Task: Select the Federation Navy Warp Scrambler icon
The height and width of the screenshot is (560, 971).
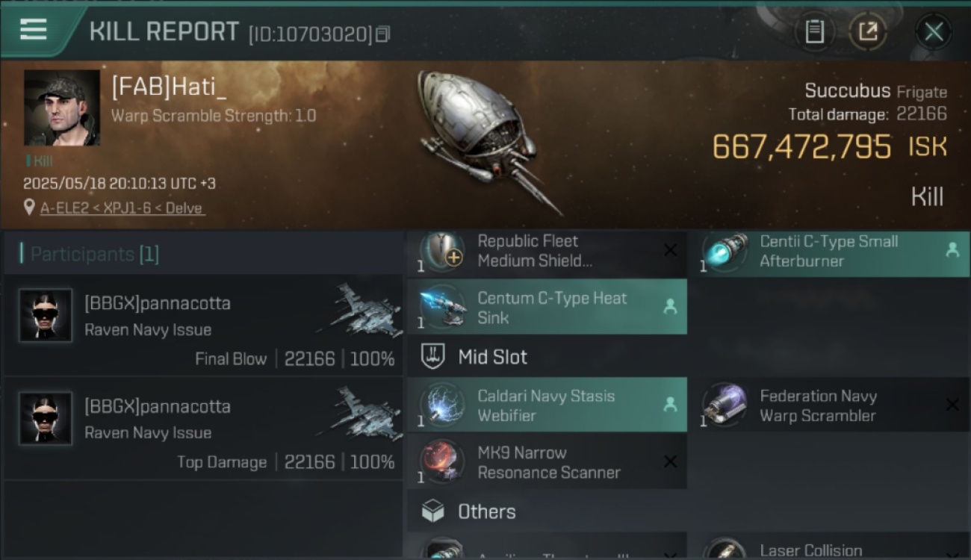Action: pos(725,405)
